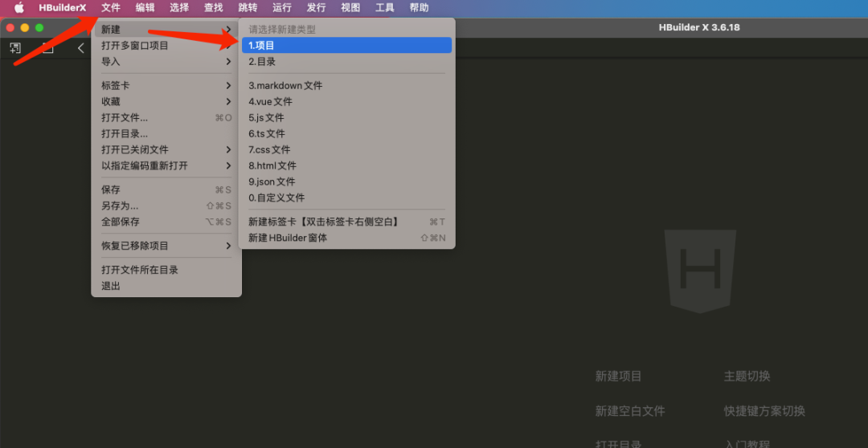The image size is (868, 448).
Task: Choose 打开文件... from the file menu
Action: 166,118
